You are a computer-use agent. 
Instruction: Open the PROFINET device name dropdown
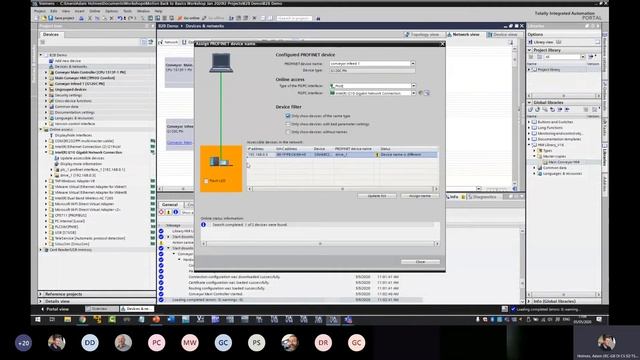(x=413, y=64)
